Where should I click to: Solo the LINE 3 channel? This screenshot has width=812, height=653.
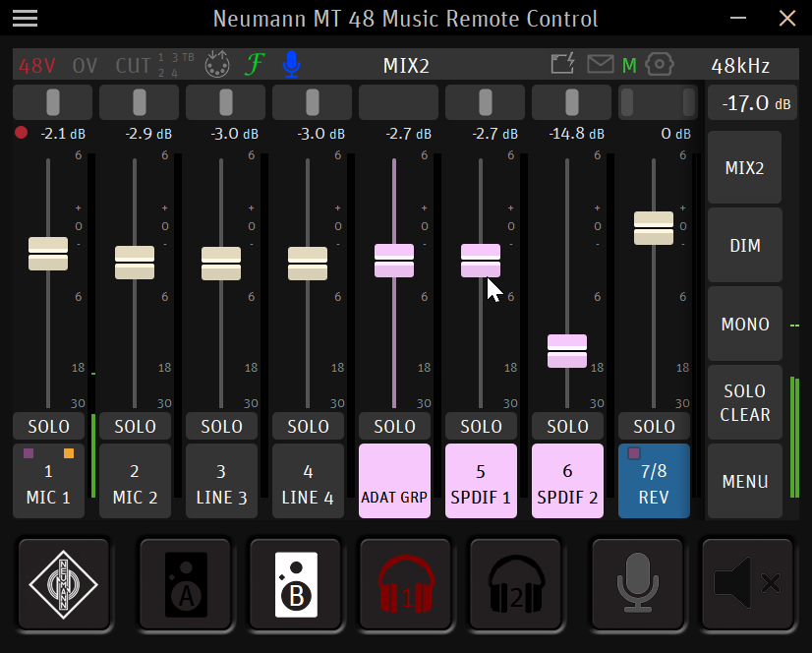[x=221, y=427]
